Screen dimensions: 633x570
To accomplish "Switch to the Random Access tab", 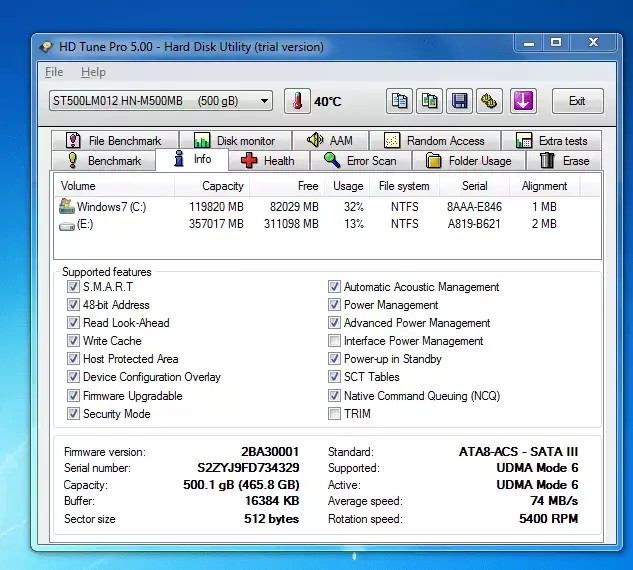I will tap(435, 140).
